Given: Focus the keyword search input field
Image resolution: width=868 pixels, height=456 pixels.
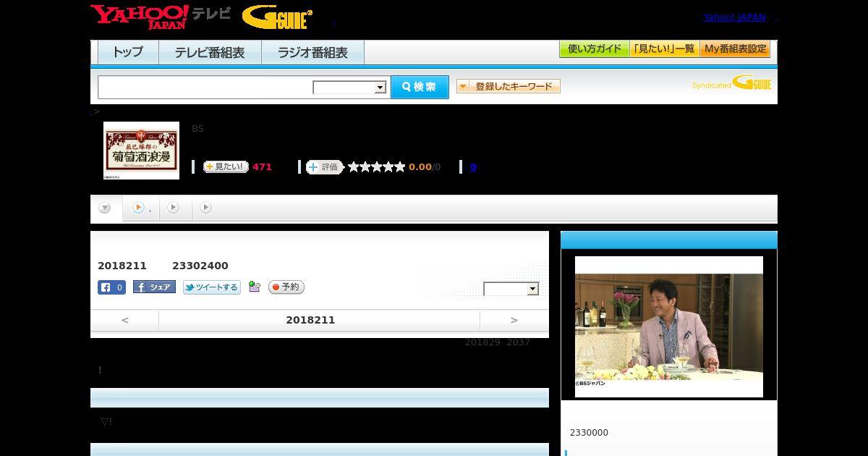Looking at the screenshot, I should tap(205, 87).
